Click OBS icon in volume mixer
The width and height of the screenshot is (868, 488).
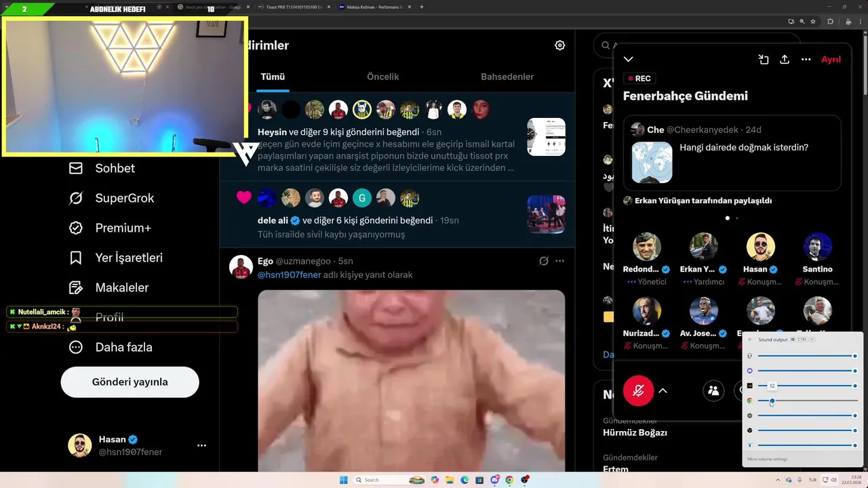[749, 430]
